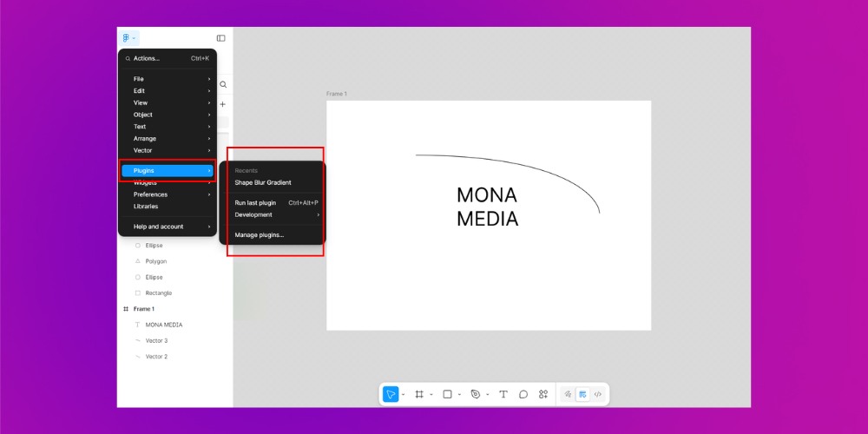Add a new page with plus icon
868x434 pixels.
coord(222,104)
